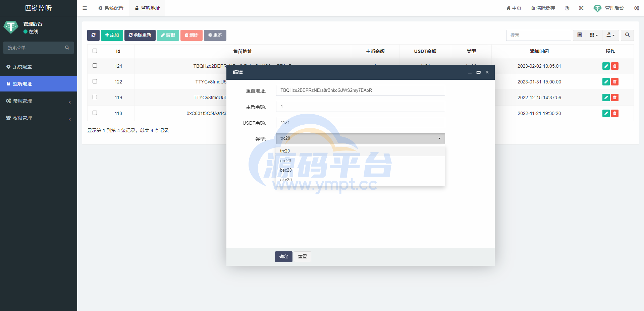The image size is (644, 311).
Task: Go to 主页 in the top bar
Action: 514,8
